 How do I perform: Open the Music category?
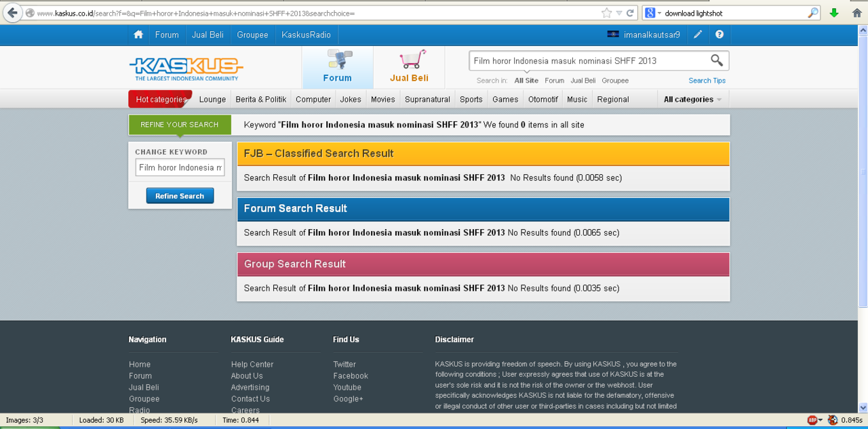(577, 100)
